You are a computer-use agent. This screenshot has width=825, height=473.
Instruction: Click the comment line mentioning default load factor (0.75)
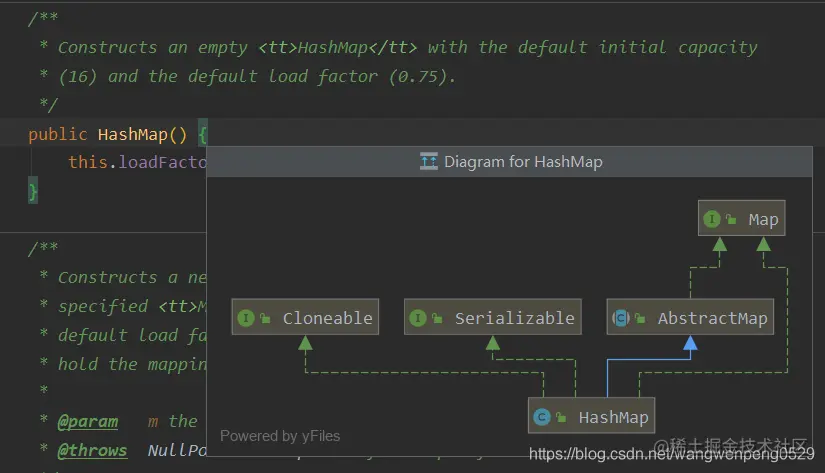click(x=248, y=76)
